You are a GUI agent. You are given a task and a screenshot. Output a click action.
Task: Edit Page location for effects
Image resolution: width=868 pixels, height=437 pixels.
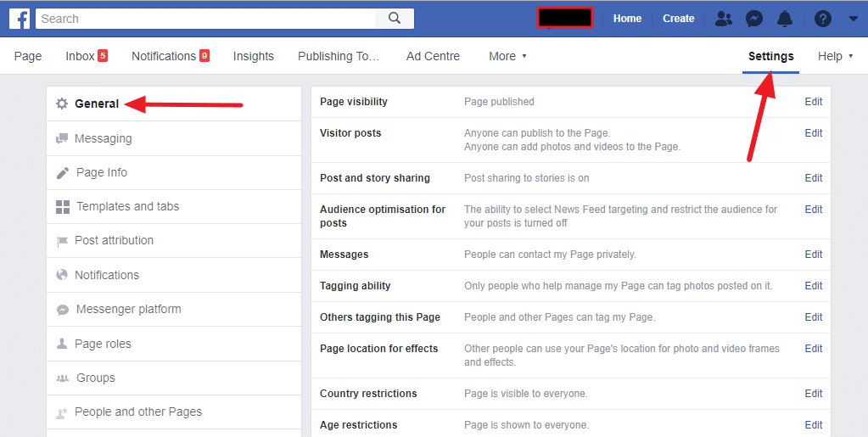point(813,349)
